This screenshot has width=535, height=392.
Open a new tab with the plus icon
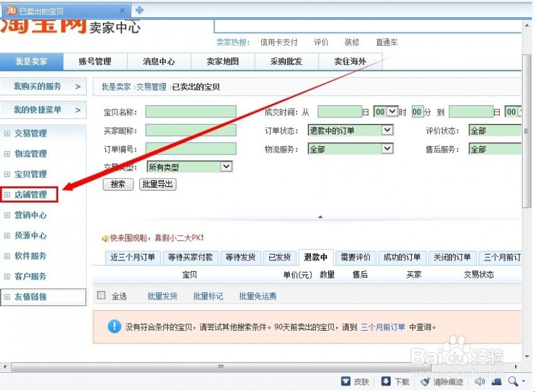[x=139, y=10]
